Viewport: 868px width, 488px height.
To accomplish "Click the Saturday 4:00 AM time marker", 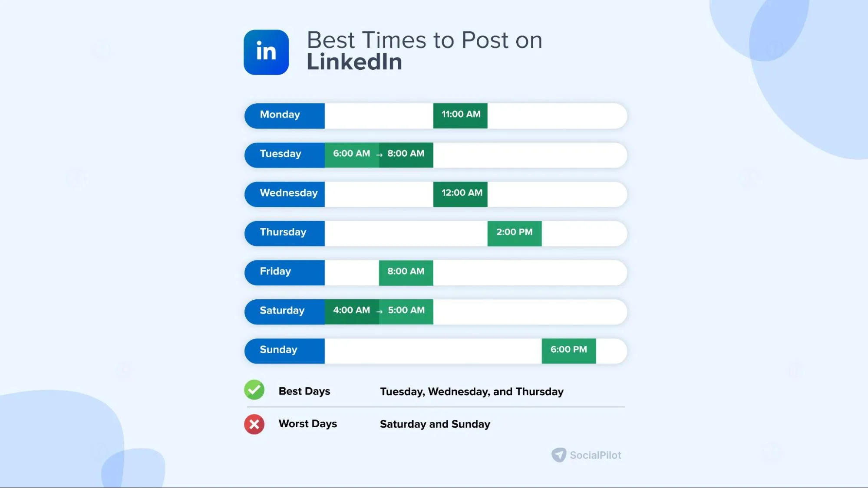I will point(352,311).
